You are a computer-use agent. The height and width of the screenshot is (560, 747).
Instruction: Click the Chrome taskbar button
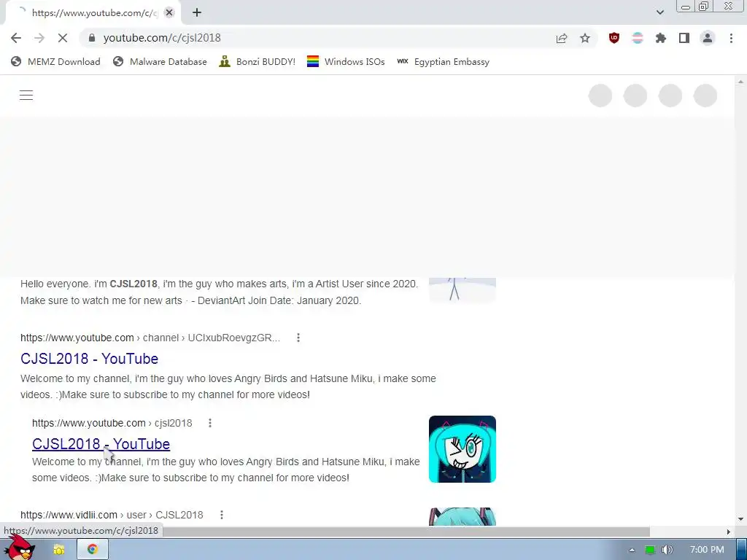tap(93, 549)
